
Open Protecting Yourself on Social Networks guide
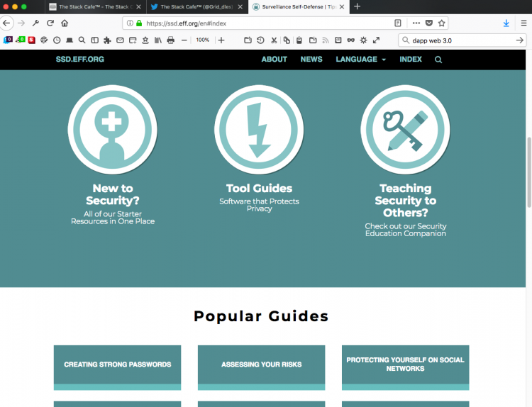[x=406, y=368]
